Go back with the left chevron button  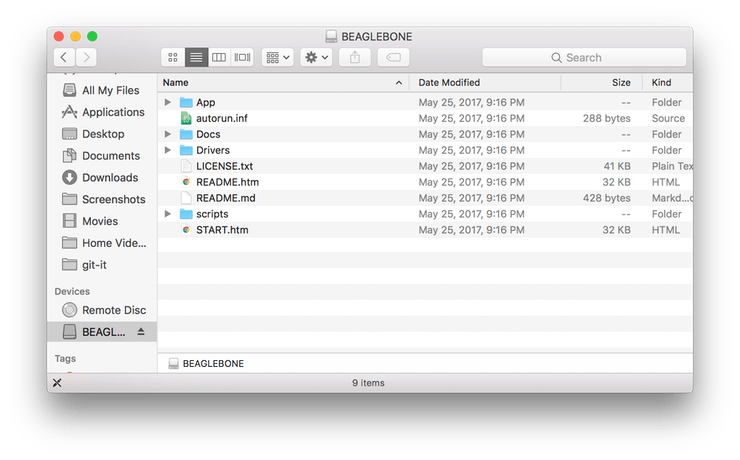(x=64, y=58)
